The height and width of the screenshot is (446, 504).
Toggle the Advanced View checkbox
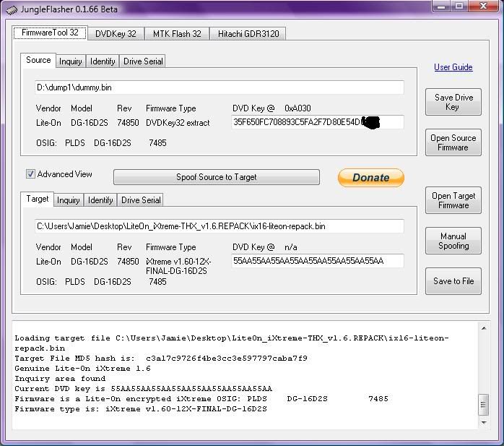point(31,174)
